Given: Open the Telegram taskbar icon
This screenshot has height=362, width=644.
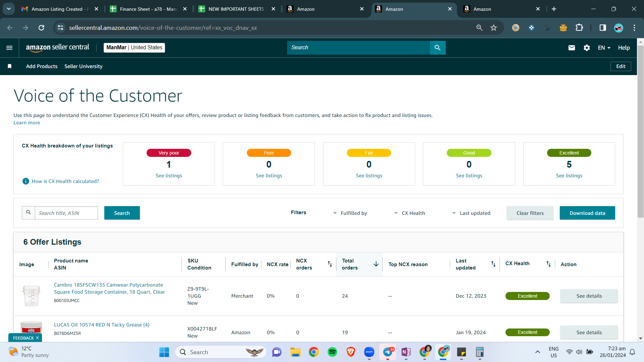Looking at the screenshot, I should [x=388, y=352].
